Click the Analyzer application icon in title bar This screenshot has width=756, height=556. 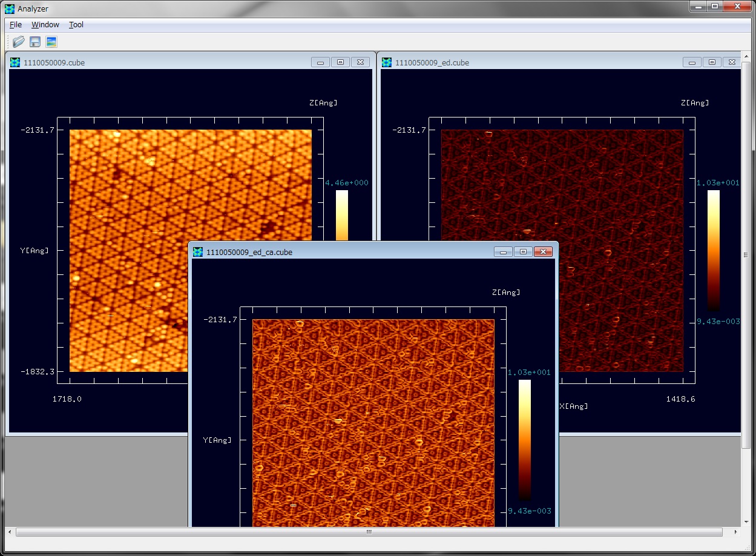tap(10, 8)
